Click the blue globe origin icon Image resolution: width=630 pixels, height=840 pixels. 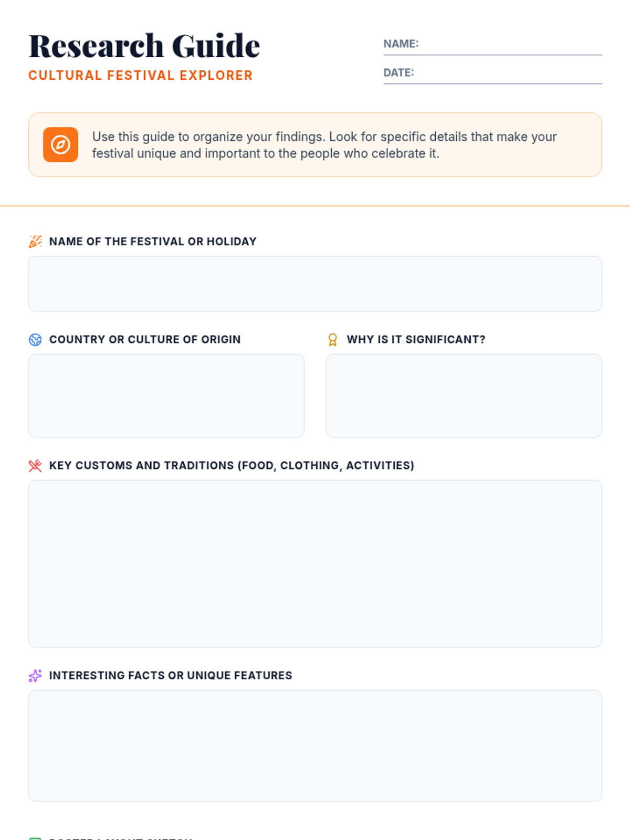[35, 340]
